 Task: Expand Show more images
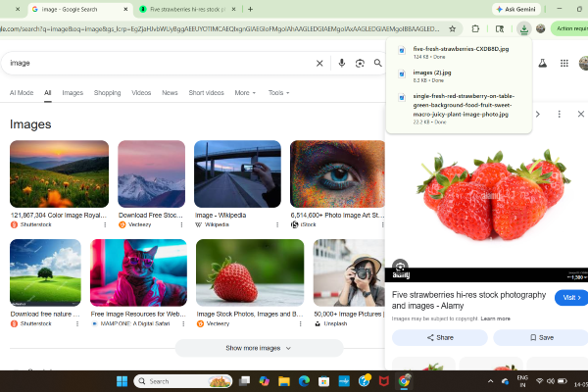click(x=259, y=348)
